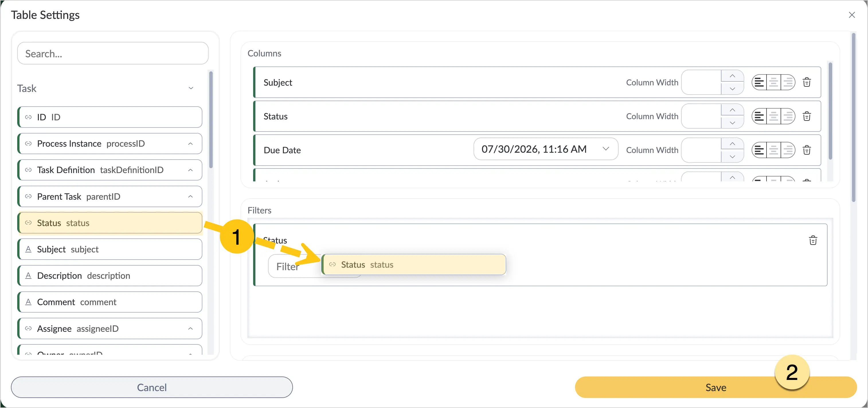Click the Due Date column row label
This screenshot has height=408, width=868.
282,150
